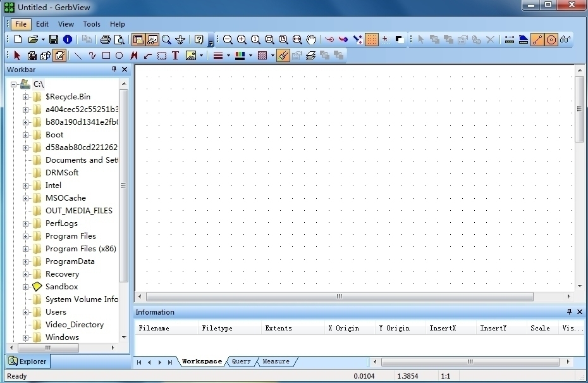Open the stacked layers icon
The image size is (588, 383).
tap(311, 56)
